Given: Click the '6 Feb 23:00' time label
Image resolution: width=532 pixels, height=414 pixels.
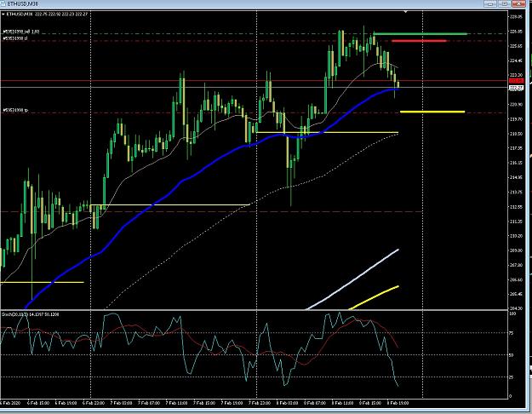Looking at the screenshot, I should pyautogui.click(x=93, y=403).
